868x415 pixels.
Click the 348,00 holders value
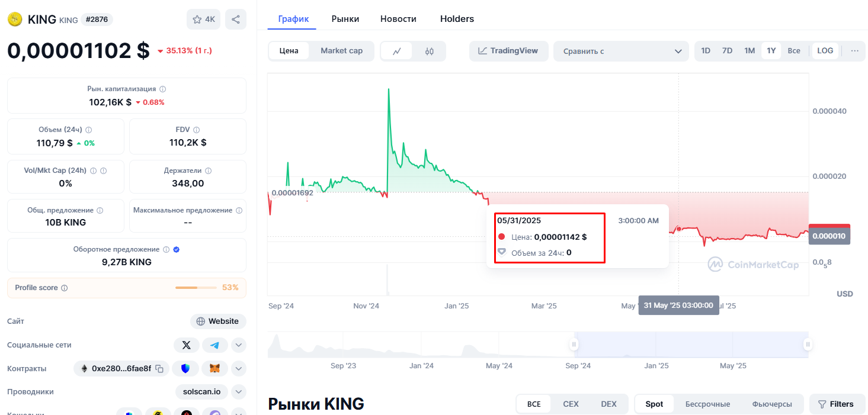pyautogui.click(x=188, y=184)
